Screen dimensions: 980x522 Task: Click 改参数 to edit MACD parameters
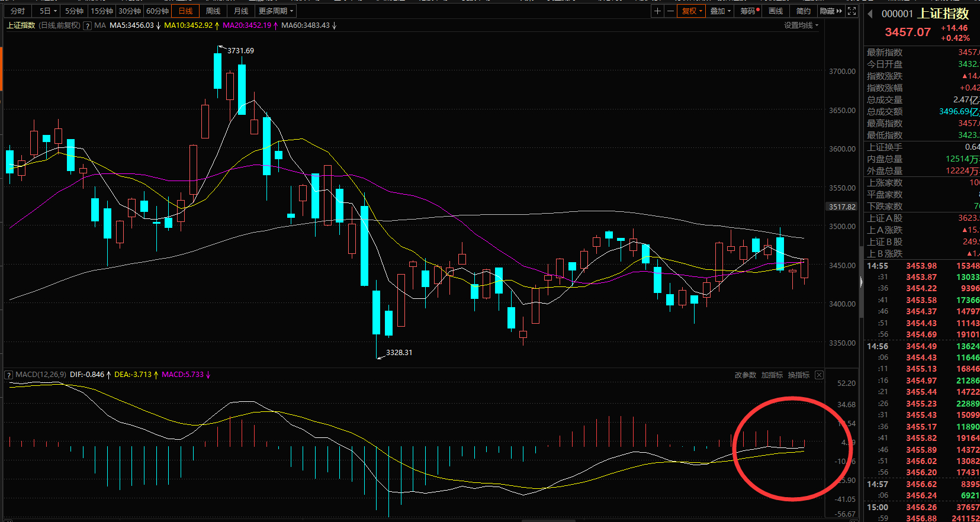pyautogui.click(x=745, y=375)
